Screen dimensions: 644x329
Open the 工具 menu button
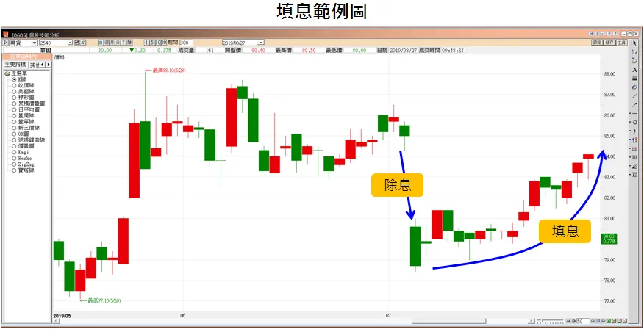pos(622,43)
